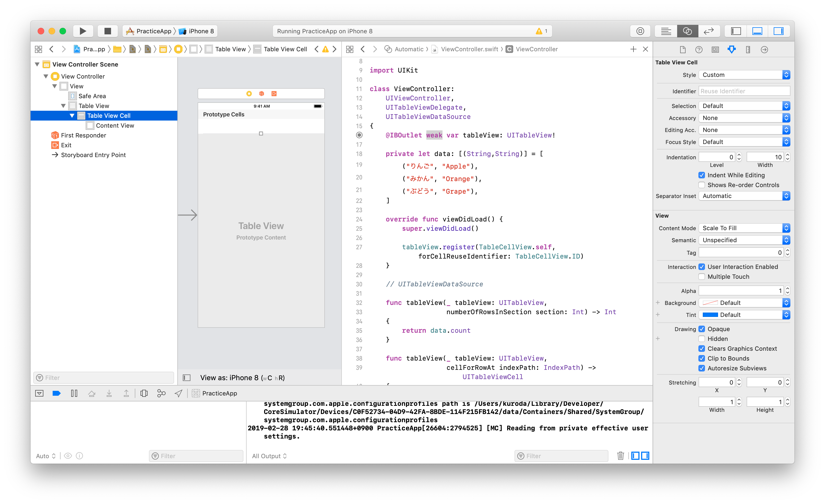
Task: Open the Size inspector (ruler) tab
Action: coord(748,50)
